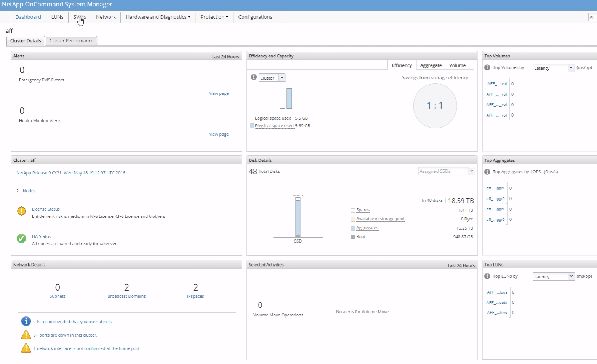
Task: Open the AFF_...logs LUN link
Action: coord(497,292)
